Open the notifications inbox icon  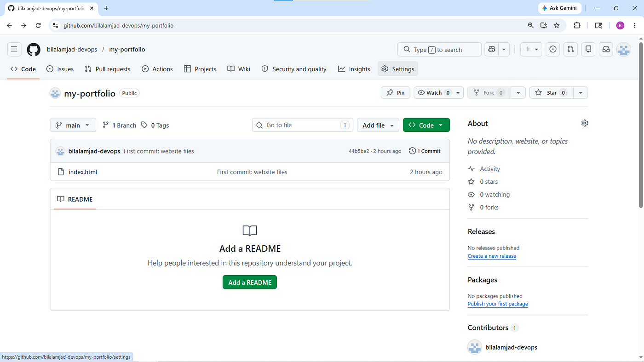606,49
